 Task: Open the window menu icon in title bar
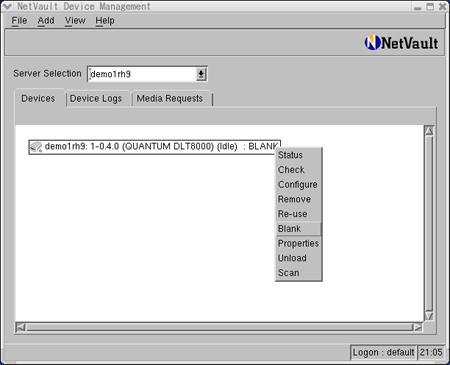tap(7, 6)
